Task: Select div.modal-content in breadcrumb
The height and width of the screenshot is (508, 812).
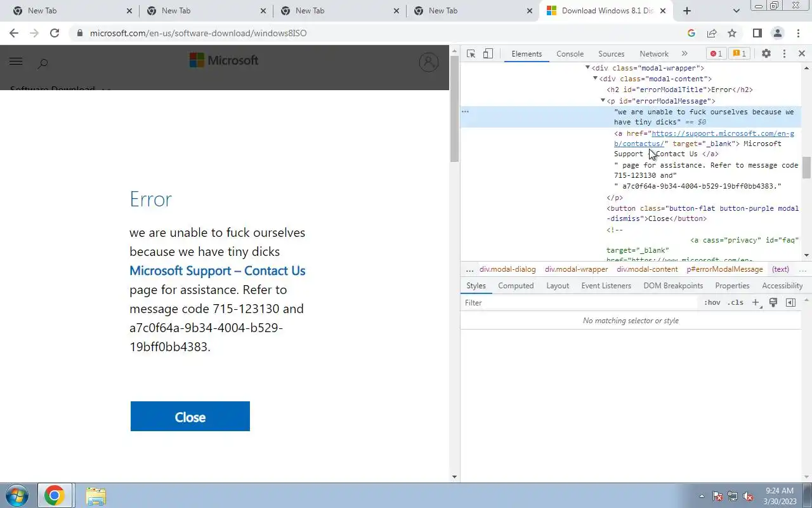Action: click(647, 269)
